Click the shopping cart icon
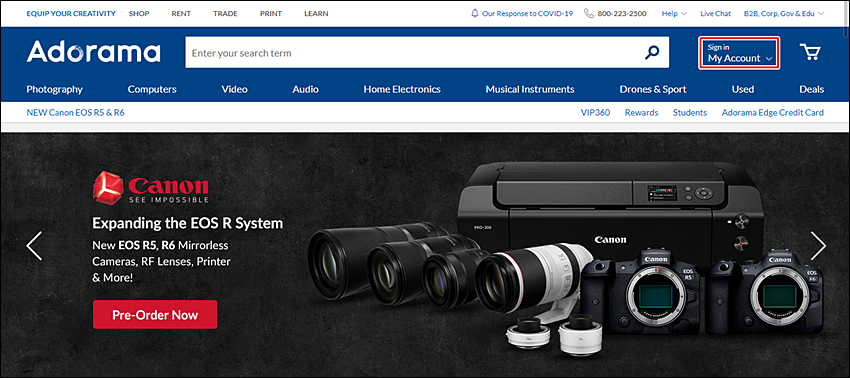 (x=810, y=52)
